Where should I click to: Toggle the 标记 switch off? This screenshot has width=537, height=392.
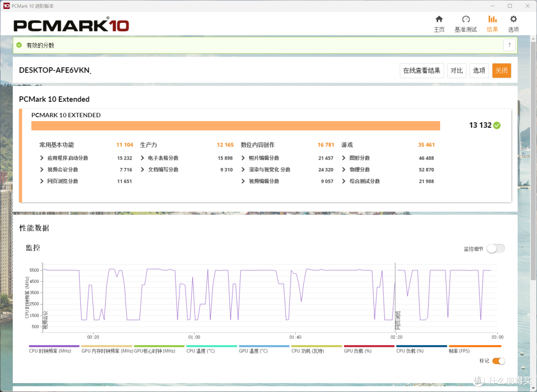pyautogui.click(x=499, y=361)
